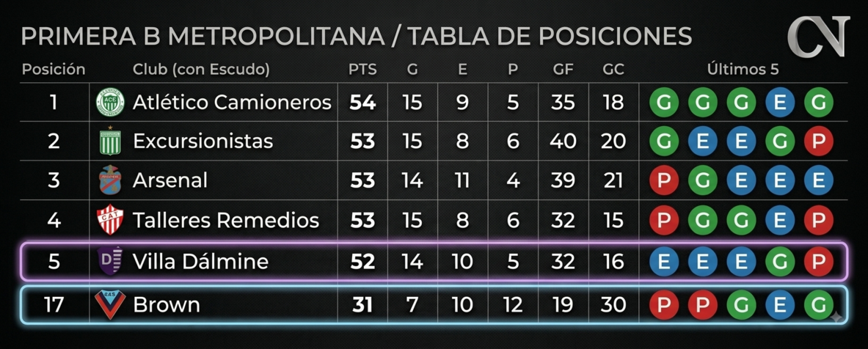868x349 pixels.
Task: Click the GC column header
Action: click(x=614, y=70)
